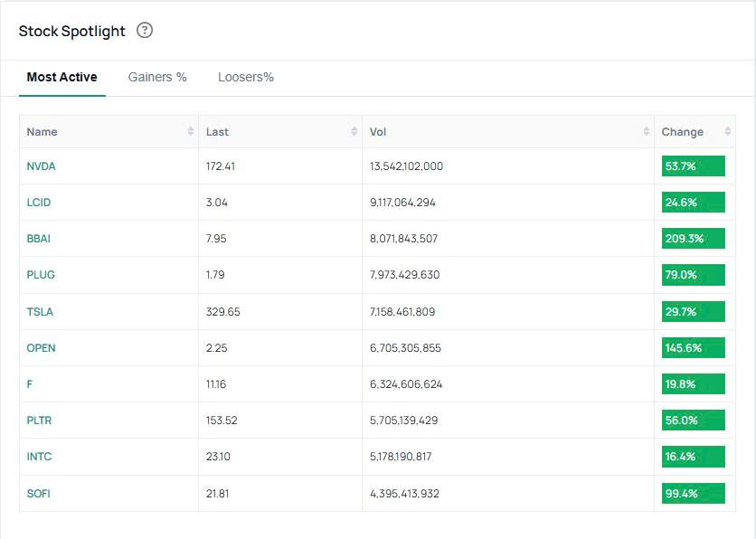Sort table by Name column arrows
Image resolution: width=756 pixels, height=539 pixels.
(191, 132)
